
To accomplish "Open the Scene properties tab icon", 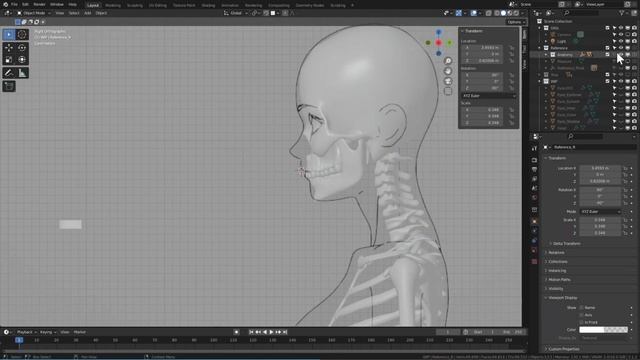I will click(x=534, y=188).
